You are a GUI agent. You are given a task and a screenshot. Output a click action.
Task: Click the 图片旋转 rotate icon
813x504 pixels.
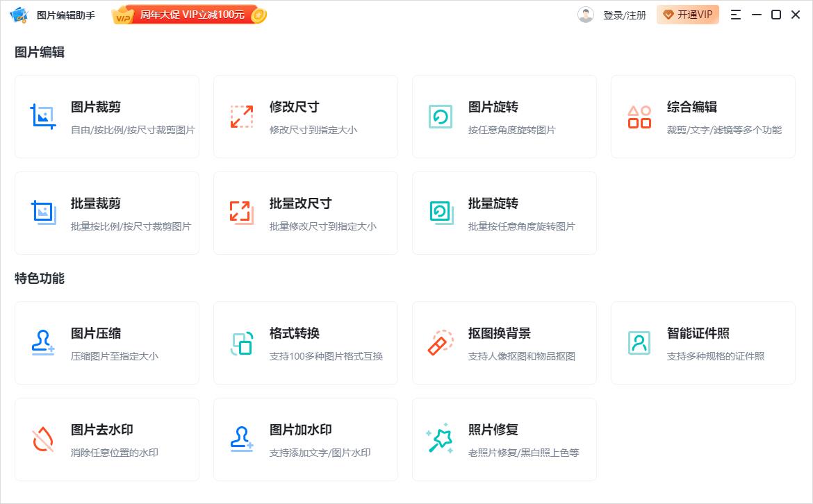click(441, 117)
